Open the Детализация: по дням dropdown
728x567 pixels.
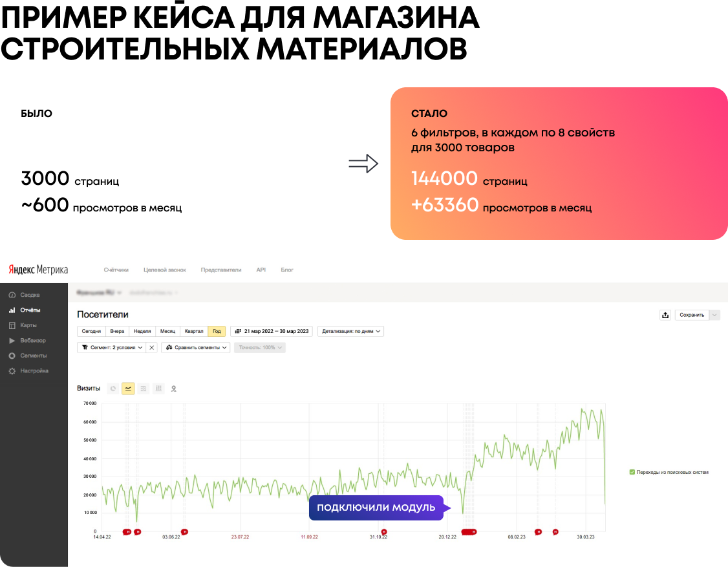(350, 330)
